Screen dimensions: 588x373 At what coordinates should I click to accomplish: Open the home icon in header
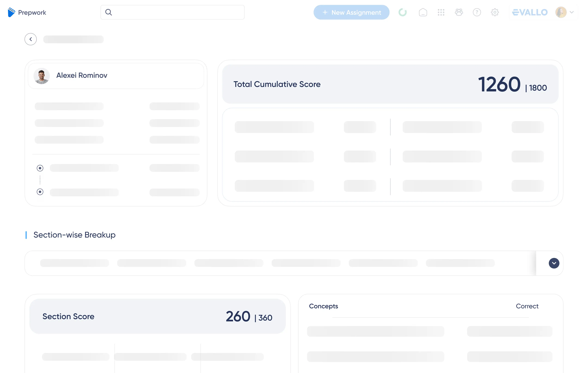[423, 12]
